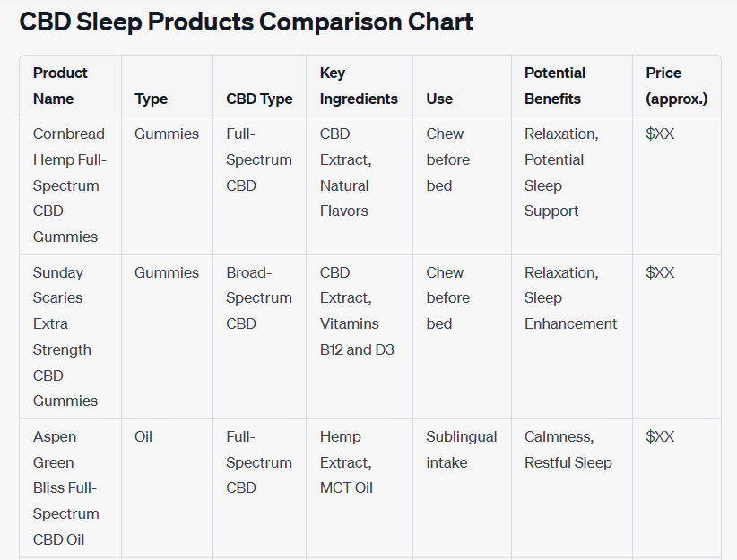Click the CBD Type column header
This screenshot has height=560, width=737.
click(259, 99)
